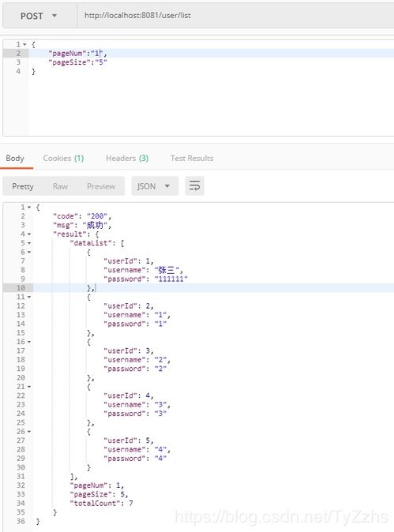Switch to the Headers (3) tab
This screenshot has width=394, height=532.
[127, 158]
